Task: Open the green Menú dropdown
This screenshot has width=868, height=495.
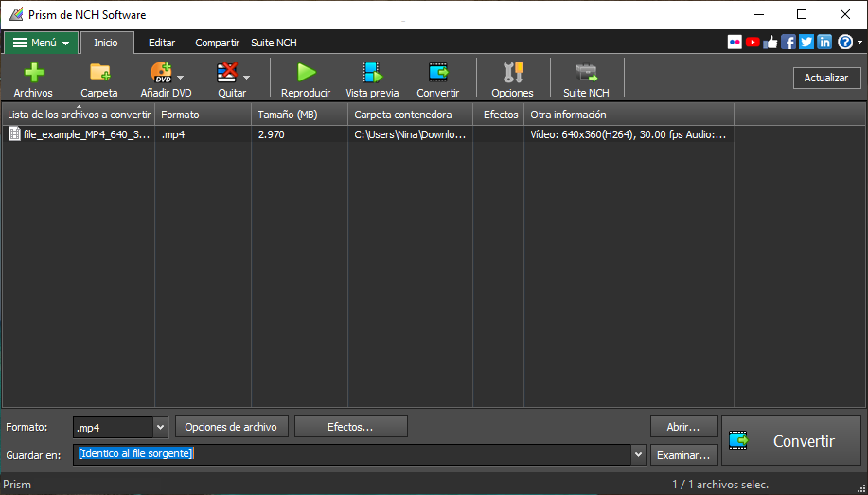Action: pos(41,43)
